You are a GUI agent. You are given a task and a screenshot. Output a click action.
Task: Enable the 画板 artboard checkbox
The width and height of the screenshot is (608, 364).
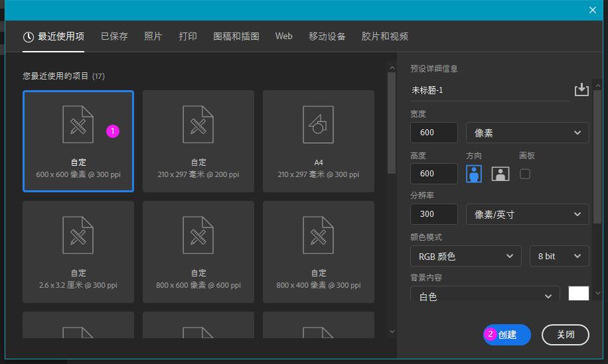pos(524,174)
